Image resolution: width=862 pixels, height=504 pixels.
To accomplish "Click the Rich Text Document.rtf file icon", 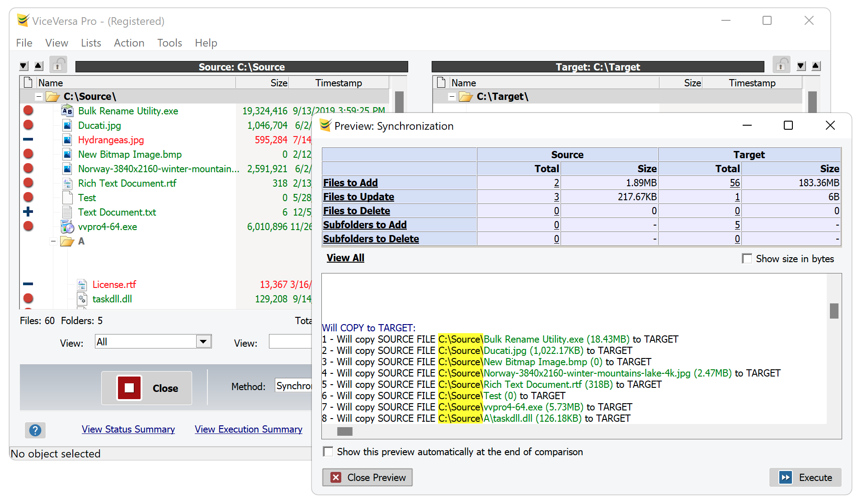I will click(x=67, y=183).
